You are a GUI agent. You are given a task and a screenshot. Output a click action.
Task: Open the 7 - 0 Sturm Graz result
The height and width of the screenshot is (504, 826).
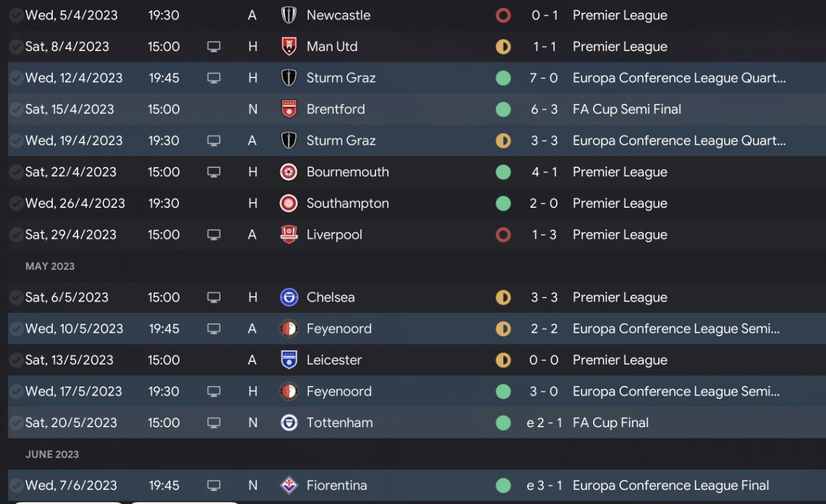544,78
